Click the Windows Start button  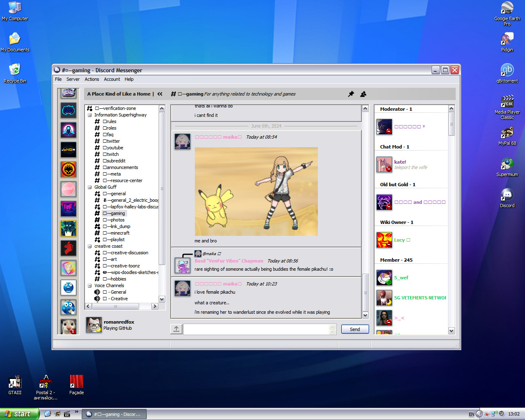pos(20,414)
